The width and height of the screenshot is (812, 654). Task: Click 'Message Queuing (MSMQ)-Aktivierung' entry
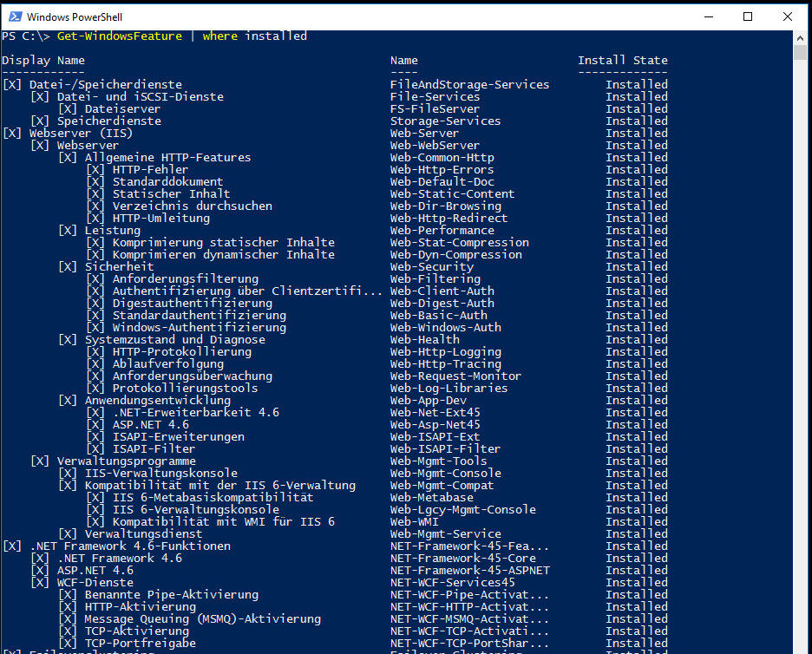point(202,619)
